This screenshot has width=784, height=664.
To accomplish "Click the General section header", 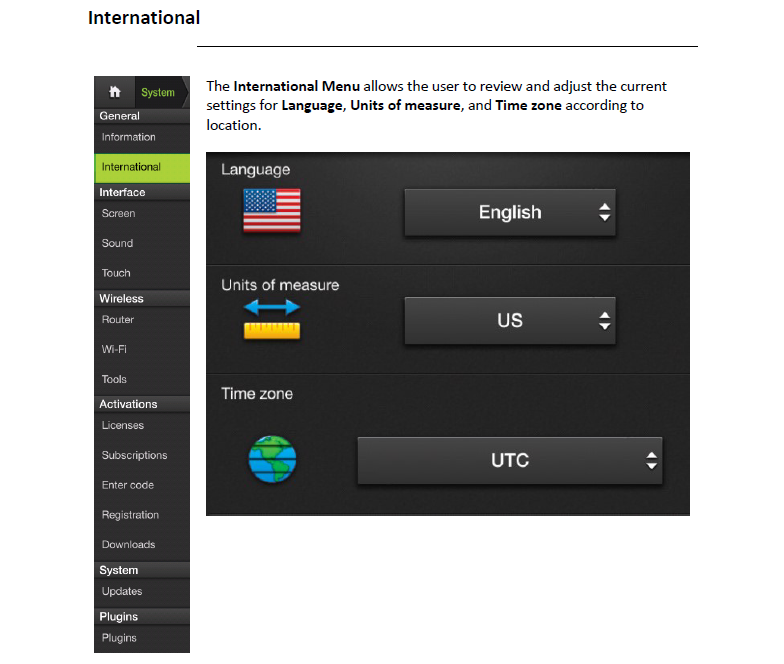I will coord(142,116).
